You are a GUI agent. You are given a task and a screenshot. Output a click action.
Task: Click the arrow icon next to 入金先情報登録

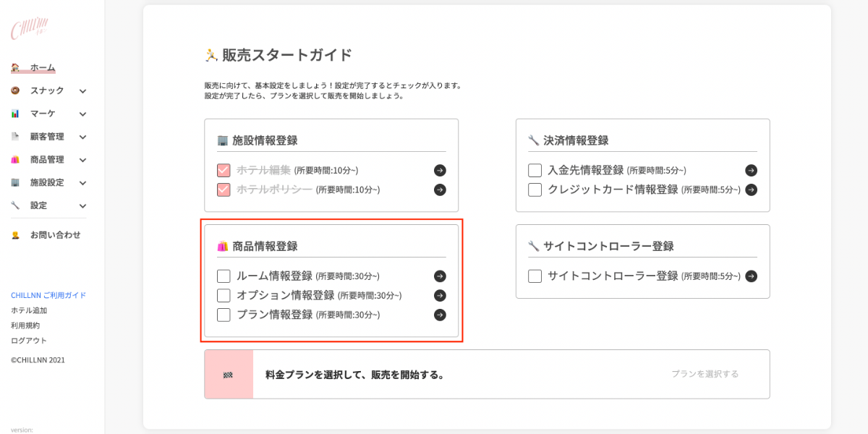point(751,171)
